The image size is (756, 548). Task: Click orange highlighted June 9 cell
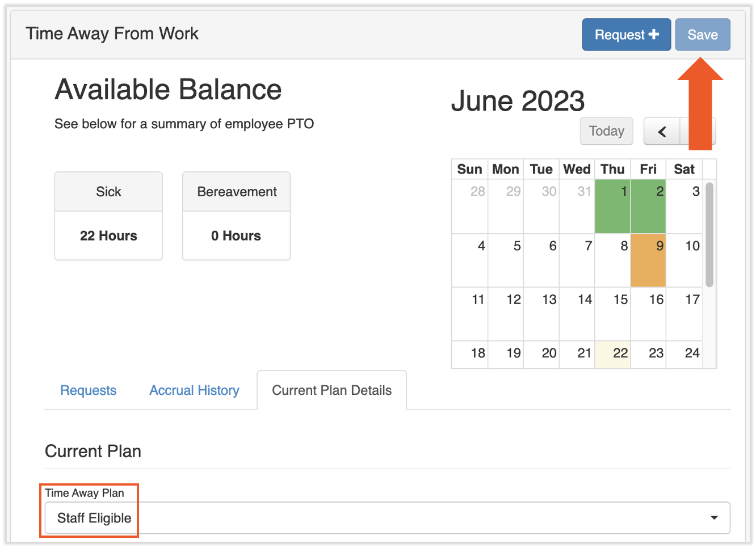pos(648,261)
